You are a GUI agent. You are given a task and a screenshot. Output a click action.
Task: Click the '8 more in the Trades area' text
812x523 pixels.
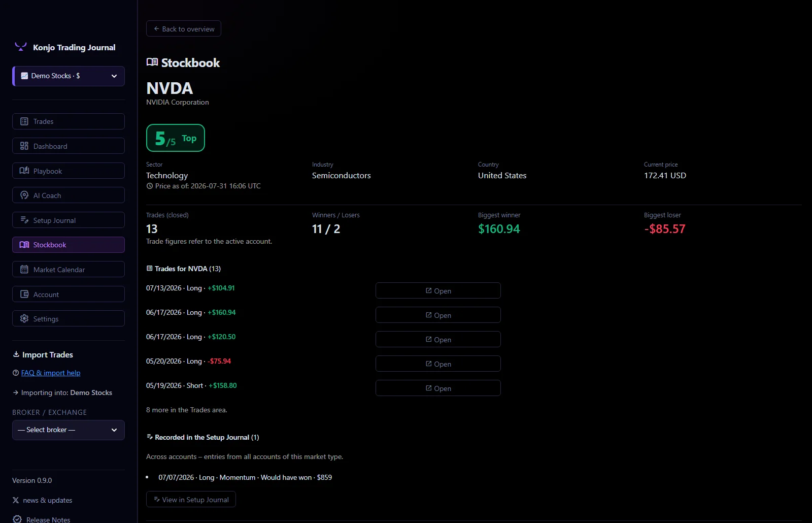click(187, 410)
